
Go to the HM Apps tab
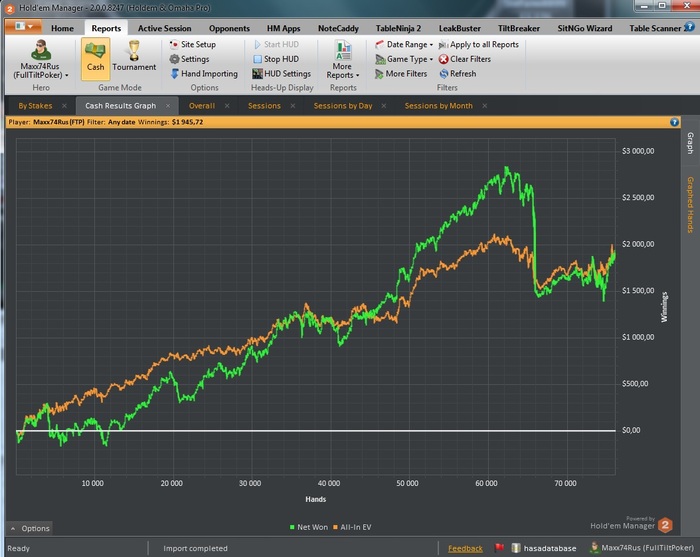(x=283, y=28)
